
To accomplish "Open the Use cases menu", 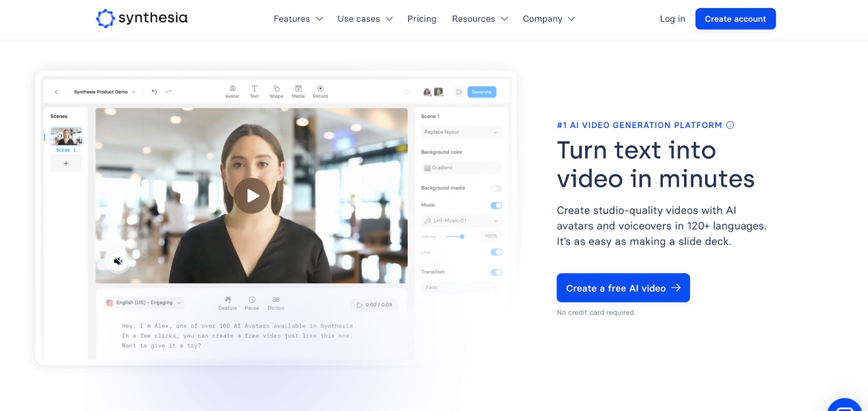I will click(x=365, y=19).
